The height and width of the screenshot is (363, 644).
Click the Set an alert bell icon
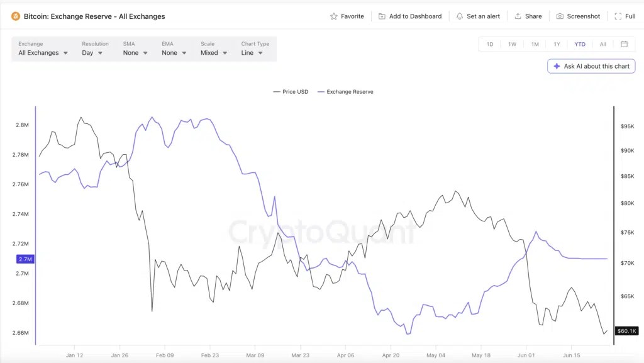click(460, 16)
